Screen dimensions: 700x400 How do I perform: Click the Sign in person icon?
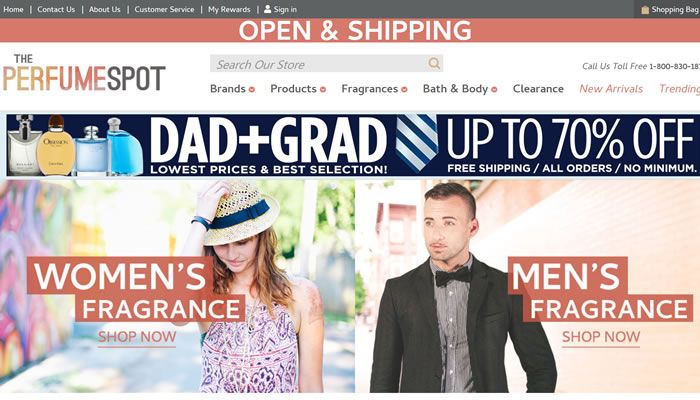pyautogui.click(x=267, y=9)
